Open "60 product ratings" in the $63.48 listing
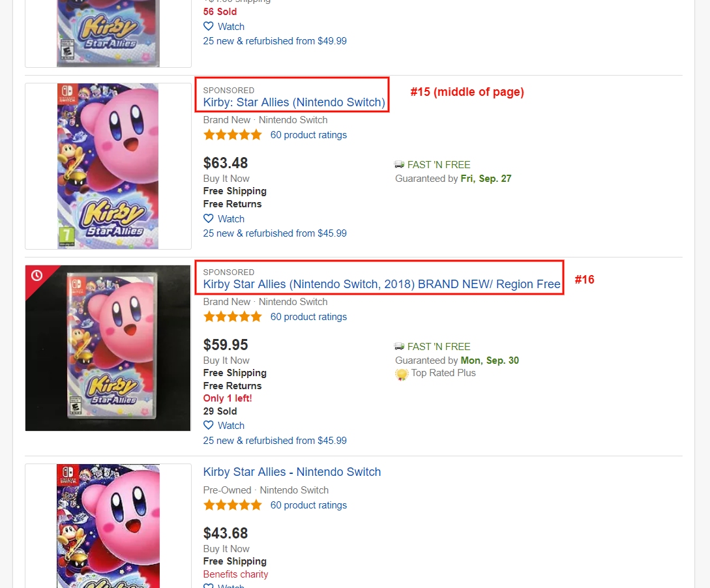Viewport: 710px width, 588px height. (x=308, y=135)
